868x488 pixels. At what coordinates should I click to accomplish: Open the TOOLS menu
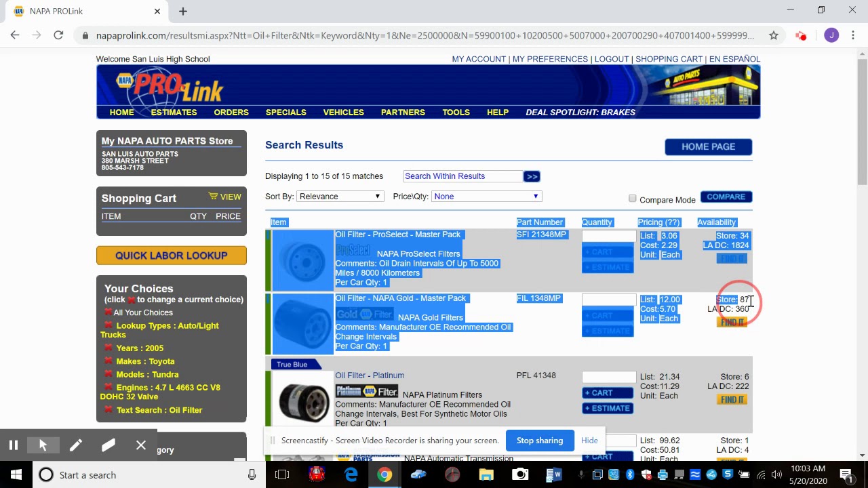pyautogui.click(x=456, y=113)
